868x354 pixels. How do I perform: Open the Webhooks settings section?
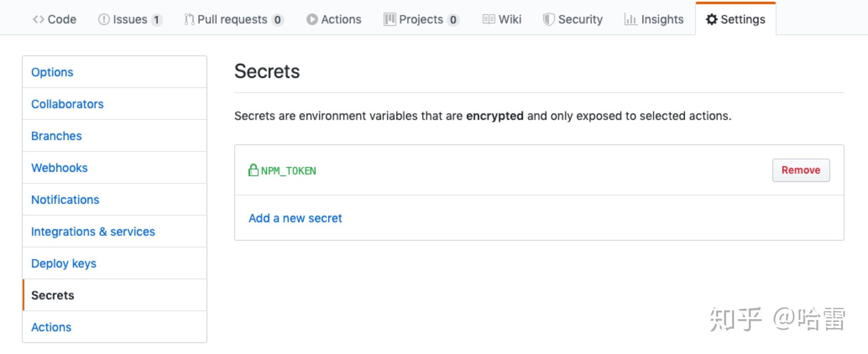coord(59,167)
